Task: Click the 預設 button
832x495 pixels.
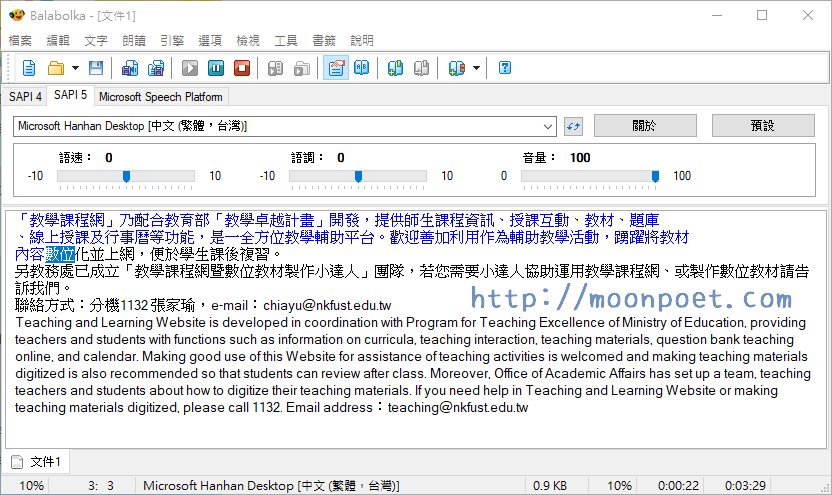Action: pyautogui.click(x=763, y=126)
